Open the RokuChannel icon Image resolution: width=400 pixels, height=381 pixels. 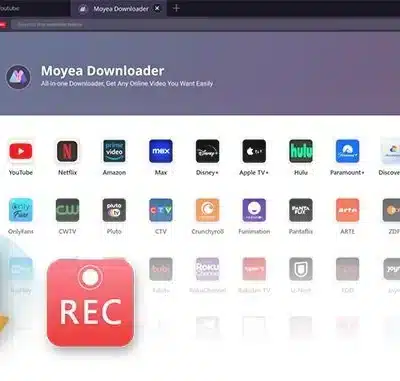(x=208, y=269)
